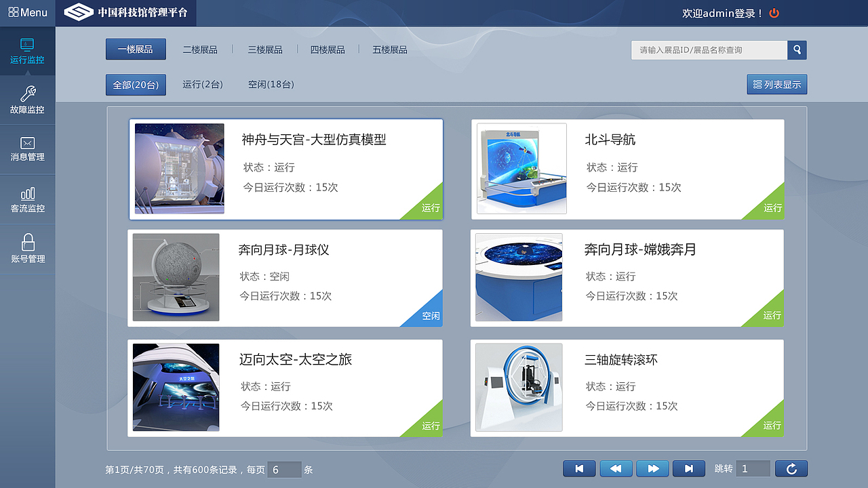868x488 pixels.
Task: Click title 奔向月球-嫦娥奔月
Action: (640, 249)
